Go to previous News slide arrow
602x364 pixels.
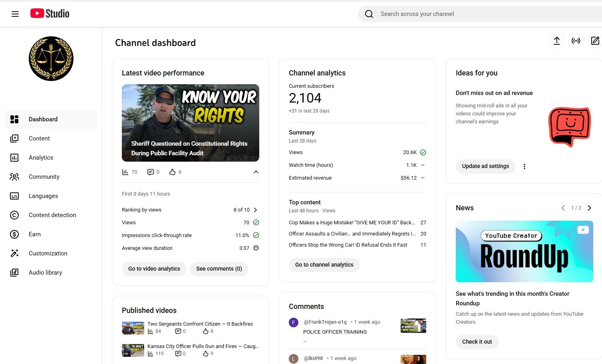click(x=563, y=208)
